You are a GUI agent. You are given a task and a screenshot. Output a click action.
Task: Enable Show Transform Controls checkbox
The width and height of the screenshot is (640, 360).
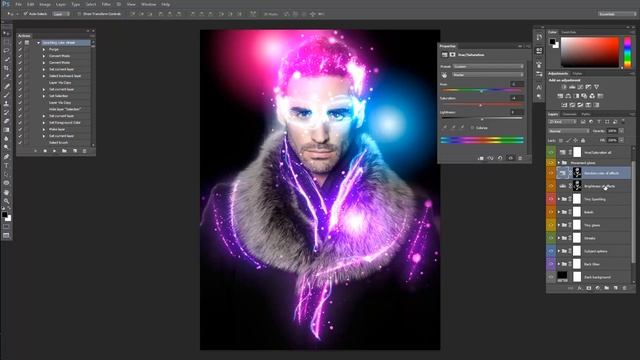pyautogui.click(x=79, y=13)
